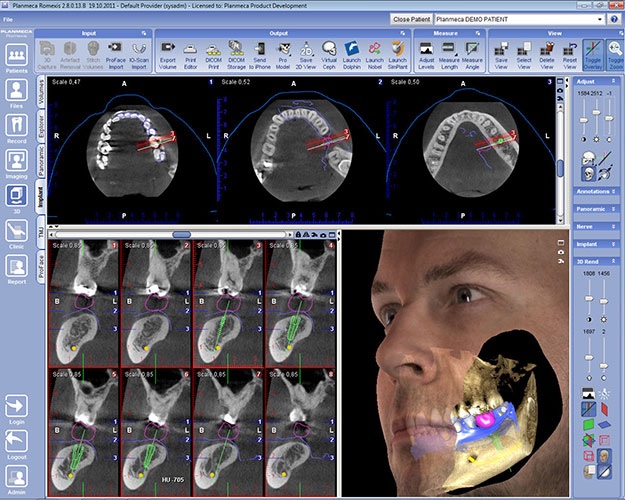Viewport: 625px width, 500px height.
Task: Click the Export Volume icon
Action: click(167, 53)
